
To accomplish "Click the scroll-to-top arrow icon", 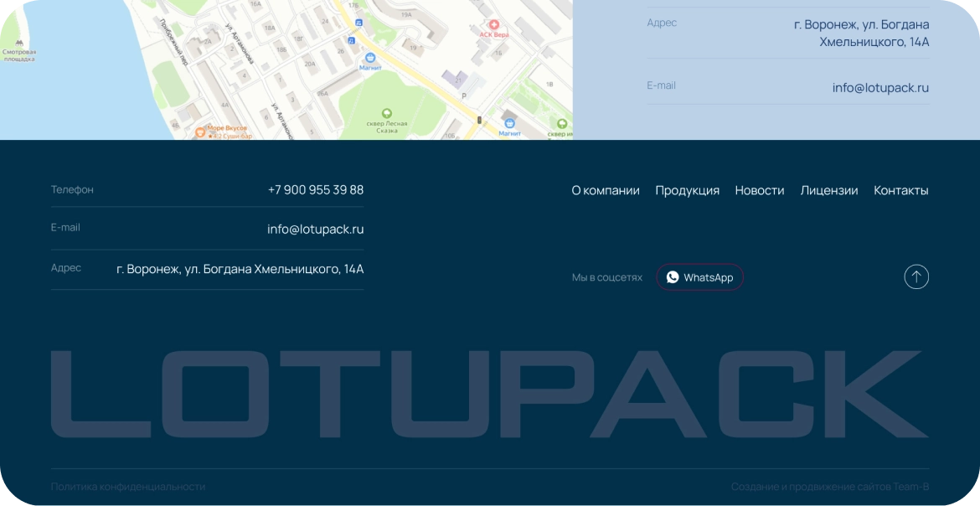I will (916, 277).
